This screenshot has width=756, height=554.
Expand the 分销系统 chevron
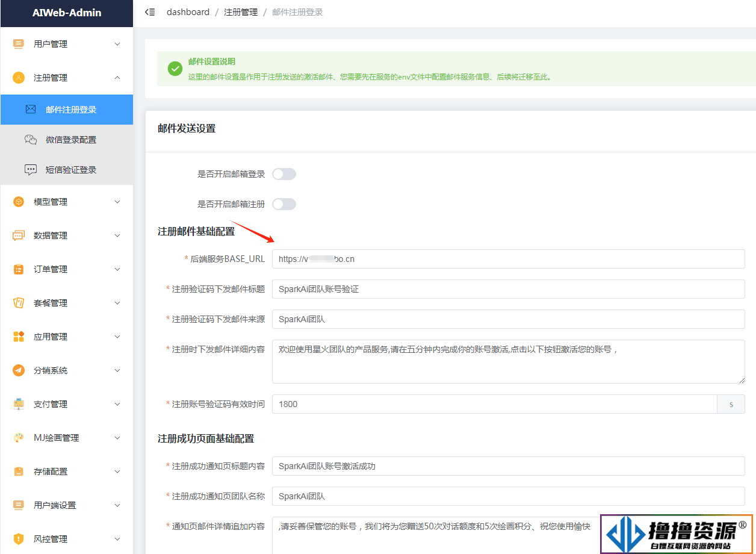(x=117, y=370)
